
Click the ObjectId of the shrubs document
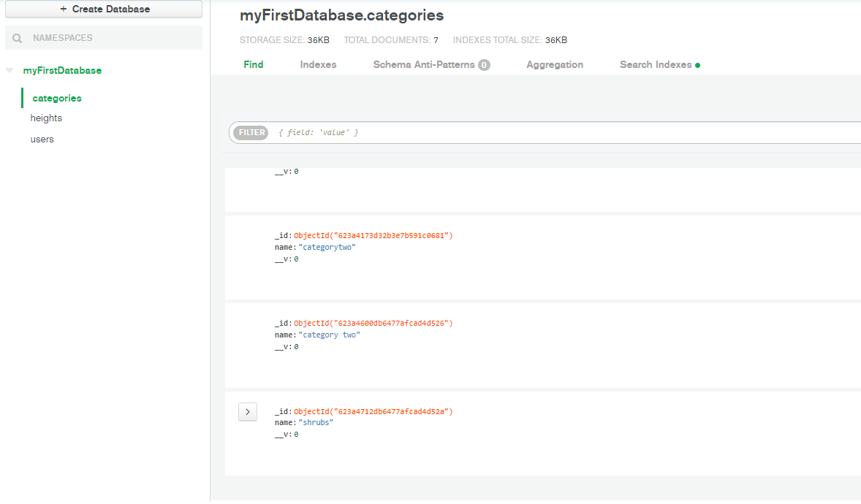point(373,412)
